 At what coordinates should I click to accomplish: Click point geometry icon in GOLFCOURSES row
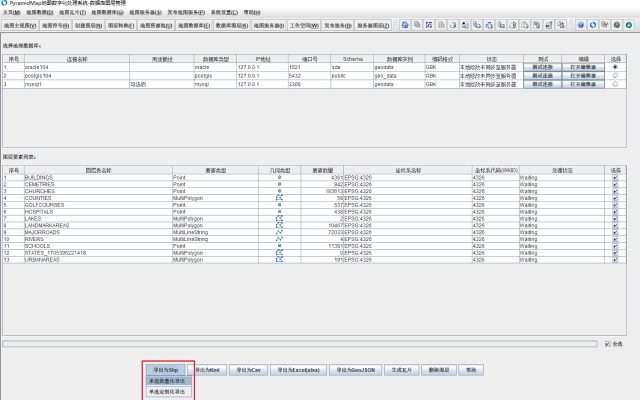280,205
